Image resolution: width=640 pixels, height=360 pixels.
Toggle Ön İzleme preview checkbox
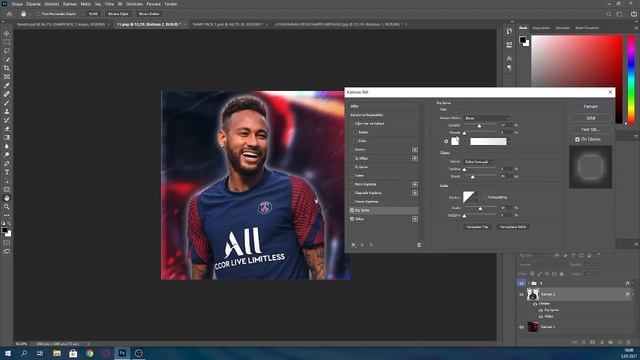[578, 140]
